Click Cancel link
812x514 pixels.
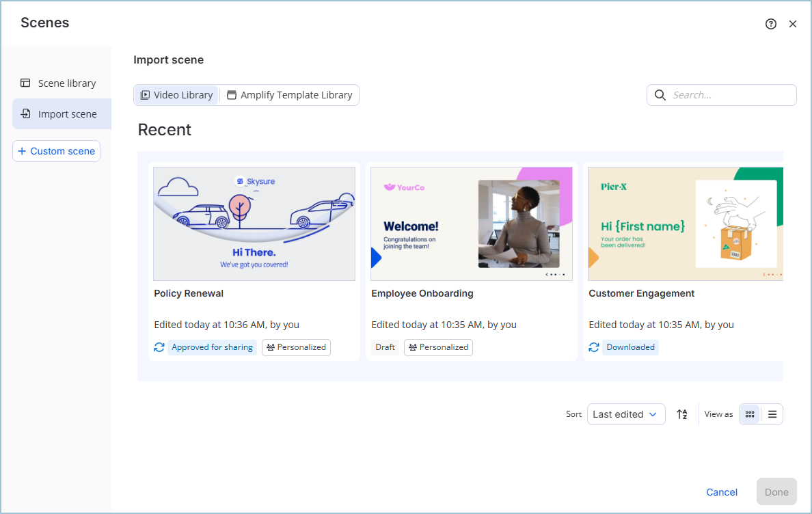pos(722,492)
